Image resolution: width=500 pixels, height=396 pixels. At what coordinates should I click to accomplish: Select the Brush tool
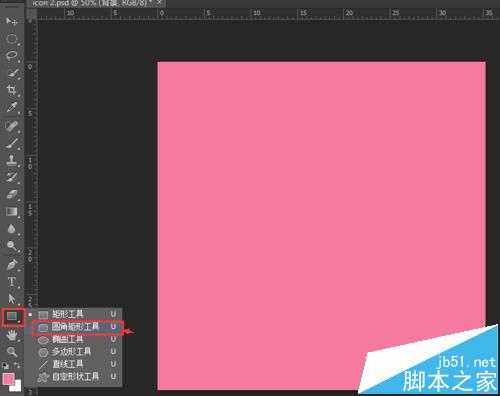[x=12, y=143]
